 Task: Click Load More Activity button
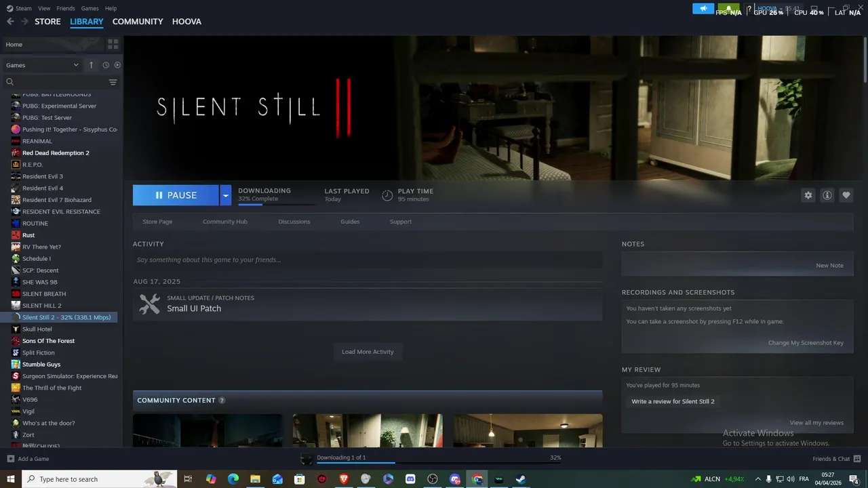[x=368, y=352]
